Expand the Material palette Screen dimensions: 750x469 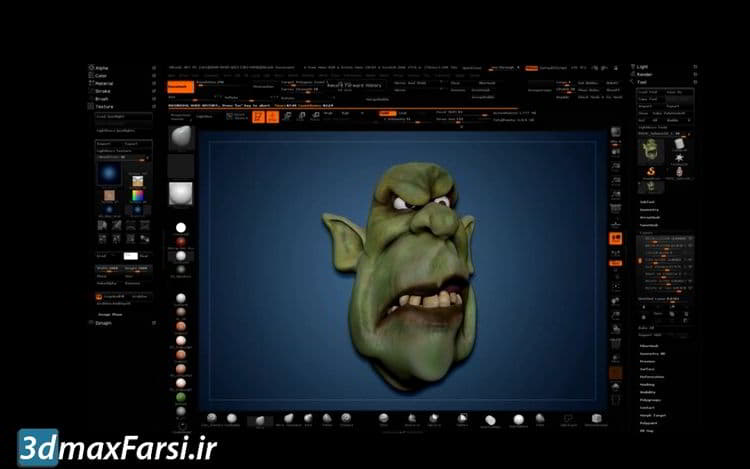104,83
